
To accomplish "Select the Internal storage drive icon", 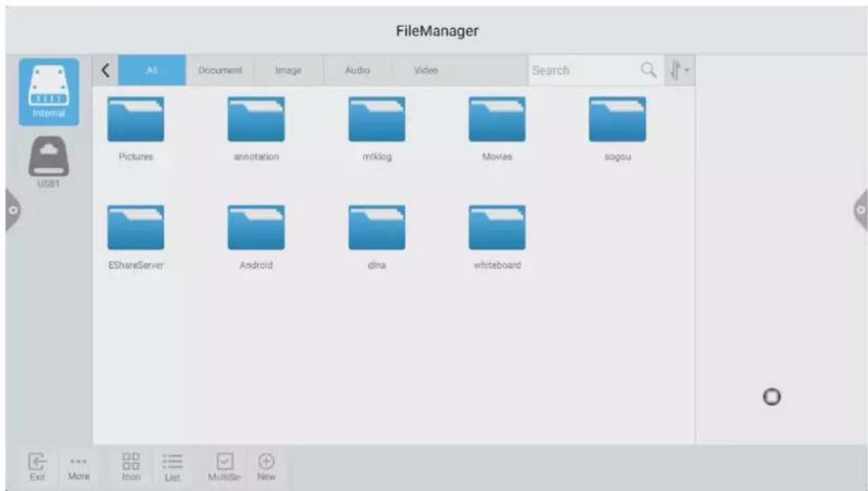I will tap(48, 92).
